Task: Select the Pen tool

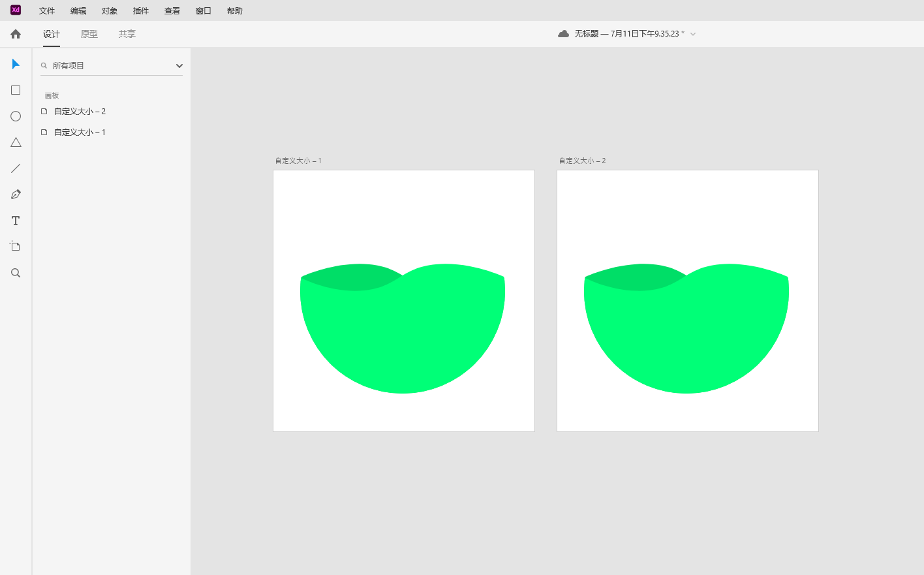Action: tap(16, 194)
